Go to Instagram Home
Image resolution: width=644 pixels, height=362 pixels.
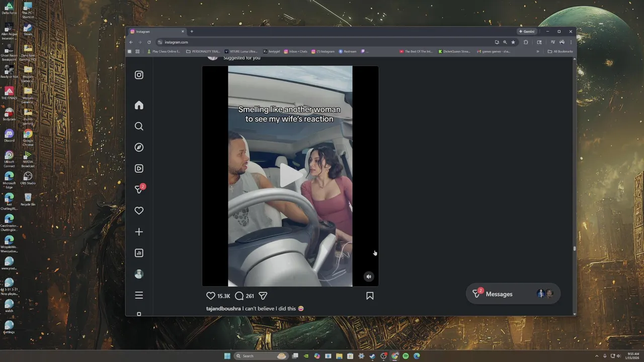(139, 105)
